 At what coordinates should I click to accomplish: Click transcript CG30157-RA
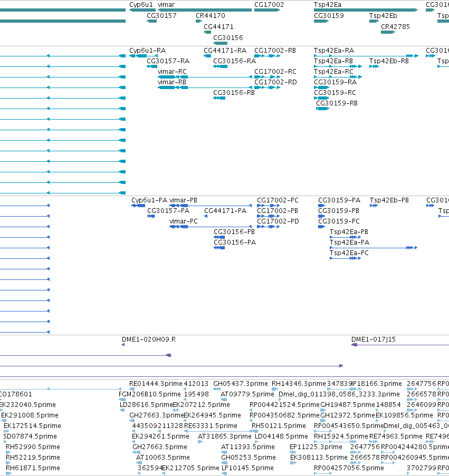tap(168, 61)
